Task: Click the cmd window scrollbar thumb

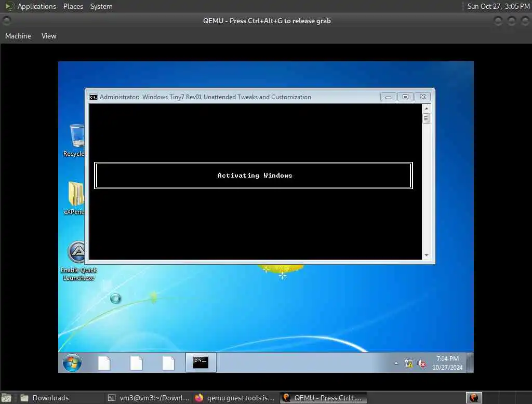Action: (426, 118)
